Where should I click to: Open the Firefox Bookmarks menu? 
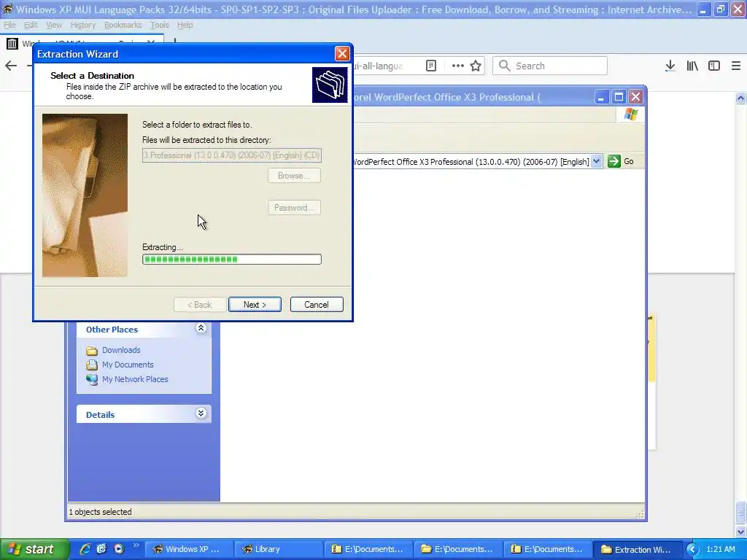point(123,25)
